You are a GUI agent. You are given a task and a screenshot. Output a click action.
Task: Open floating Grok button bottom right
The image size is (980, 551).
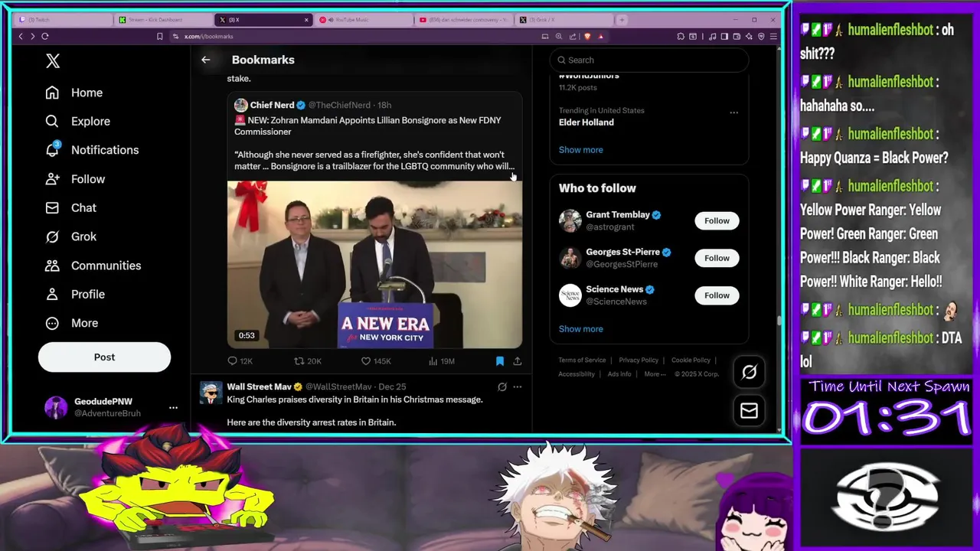pyautogui.click(x=749, y=372)
